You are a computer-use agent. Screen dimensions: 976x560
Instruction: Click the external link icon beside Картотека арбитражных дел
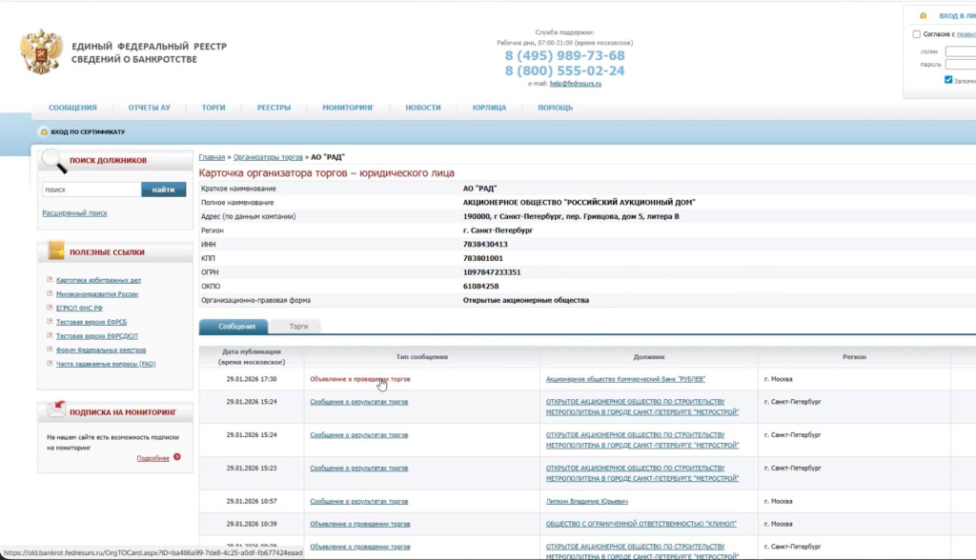click(49, 280)
